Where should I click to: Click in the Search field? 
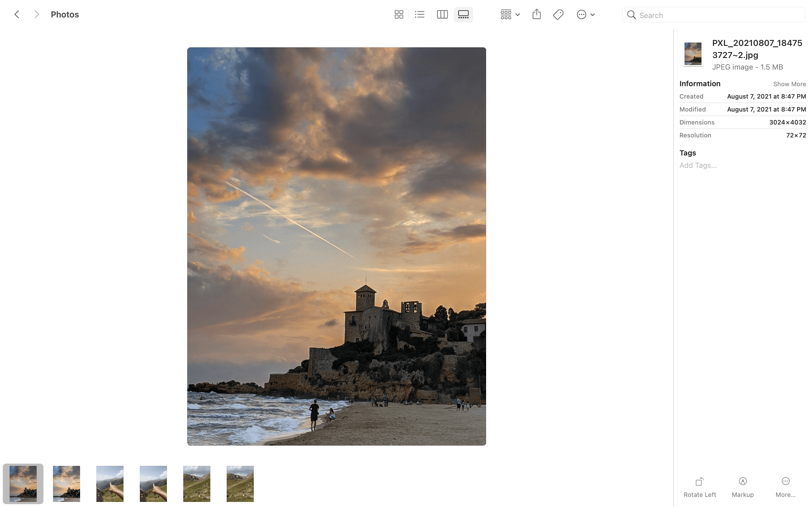[x=718, y=15]
